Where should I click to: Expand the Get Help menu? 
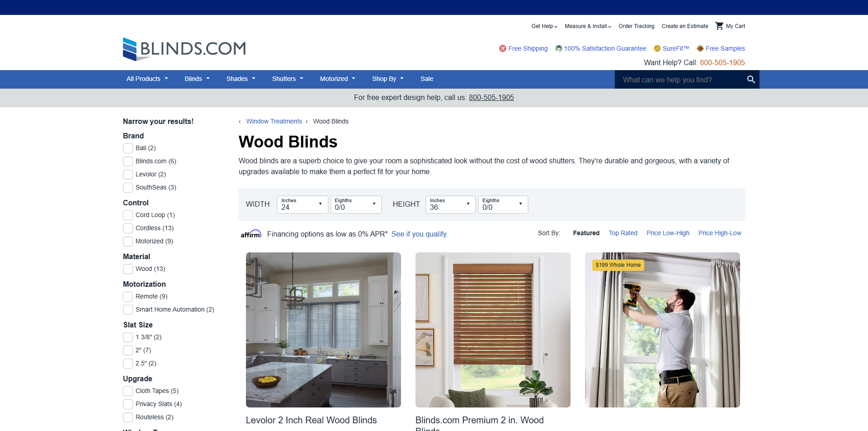click(544, 26)
